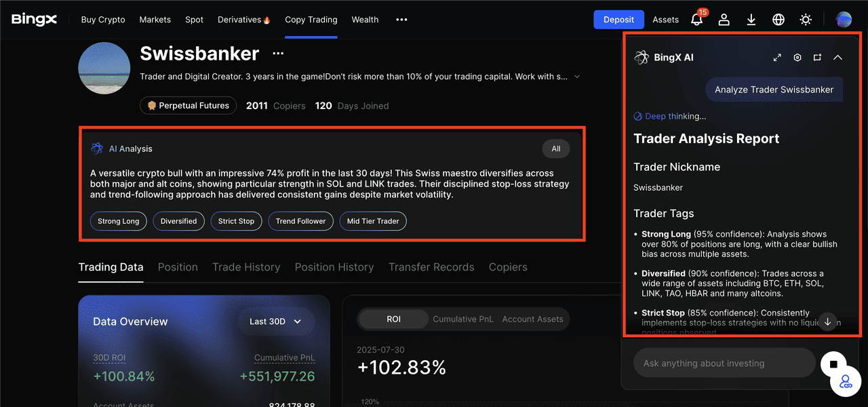
Task: Stop the AI response generation
Action: [833, 364]
